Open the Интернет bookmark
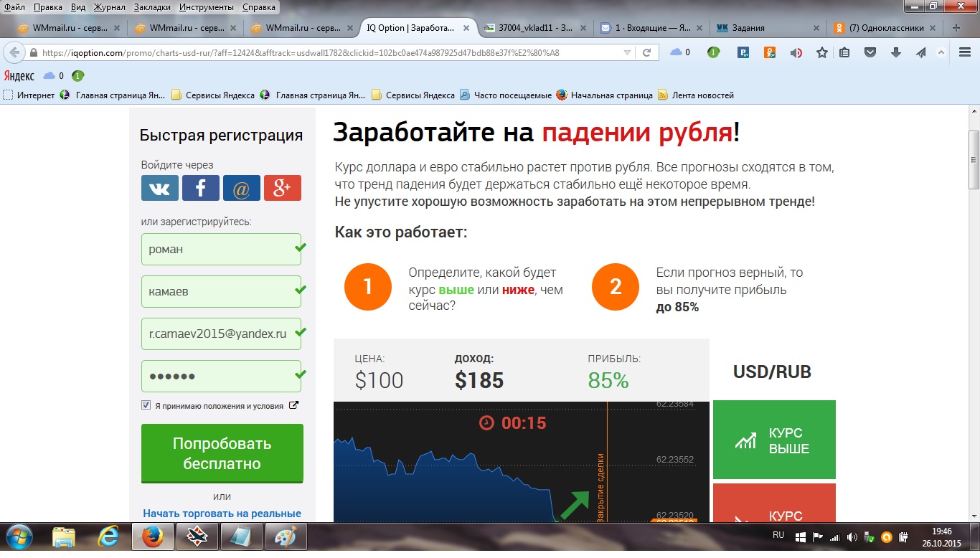This screenshot has width=980, height=558. [29, 95]
